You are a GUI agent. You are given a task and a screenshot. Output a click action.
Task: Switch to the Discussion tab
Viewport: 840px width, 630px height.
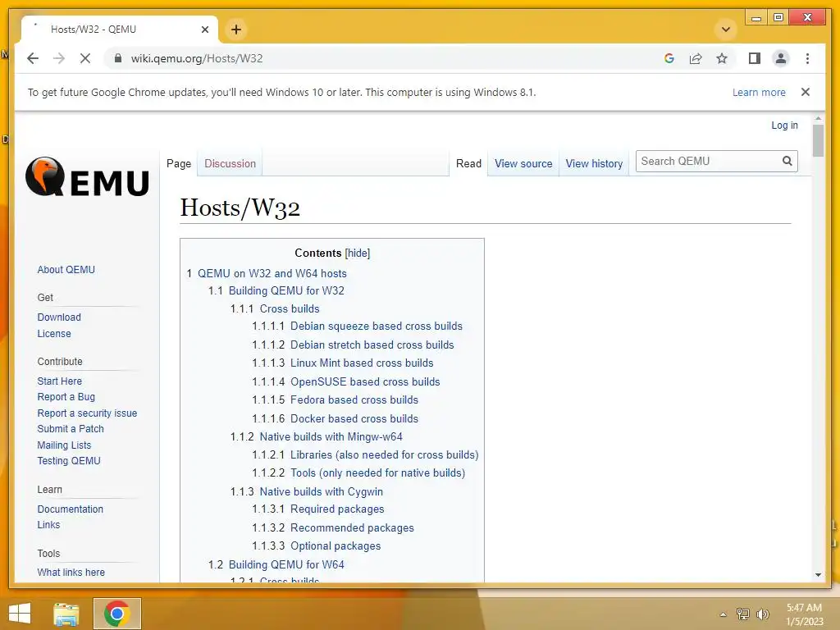230,163
